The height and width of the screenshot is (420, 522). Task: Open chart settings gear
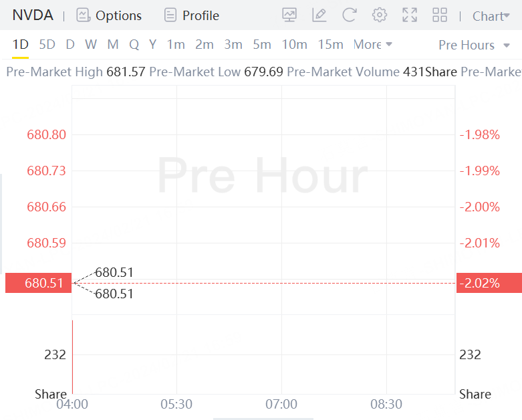[380, 15]
